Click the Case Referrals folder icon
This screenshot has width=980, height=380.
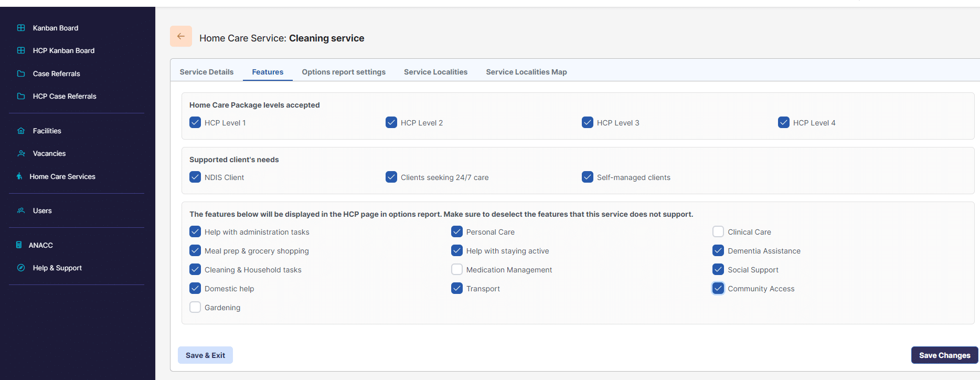21,73
